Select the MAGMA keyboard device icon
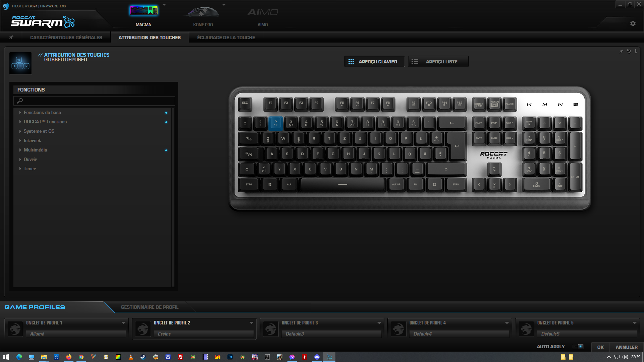This screenshot has height=362, width=644. [144, 11]
